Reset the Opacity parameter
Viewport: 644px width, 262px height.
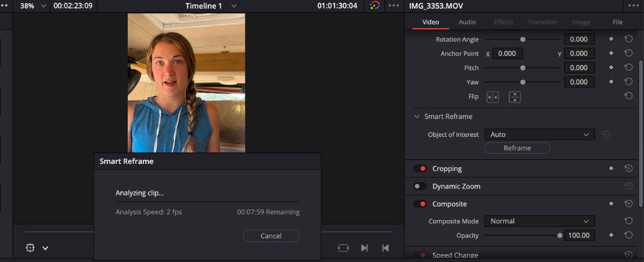pyautogui.click(x=628, y=235)
